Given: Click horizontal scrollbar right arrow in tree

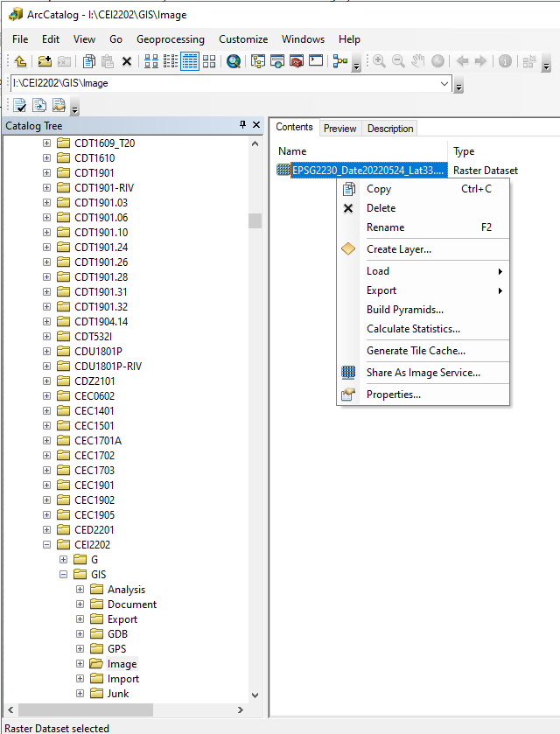Looking at the screenshot, I should click(x=241, y=710).
